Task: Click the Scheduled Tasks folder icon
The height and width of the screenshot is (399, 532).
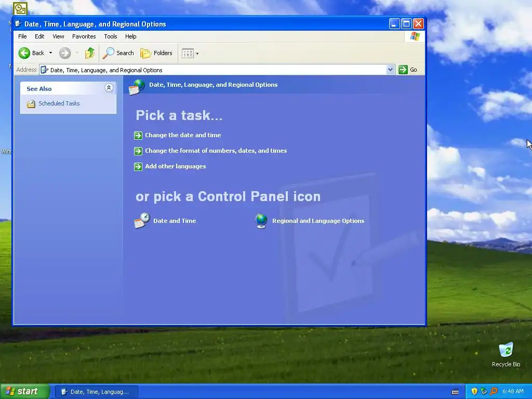Action: pos(31,104)
